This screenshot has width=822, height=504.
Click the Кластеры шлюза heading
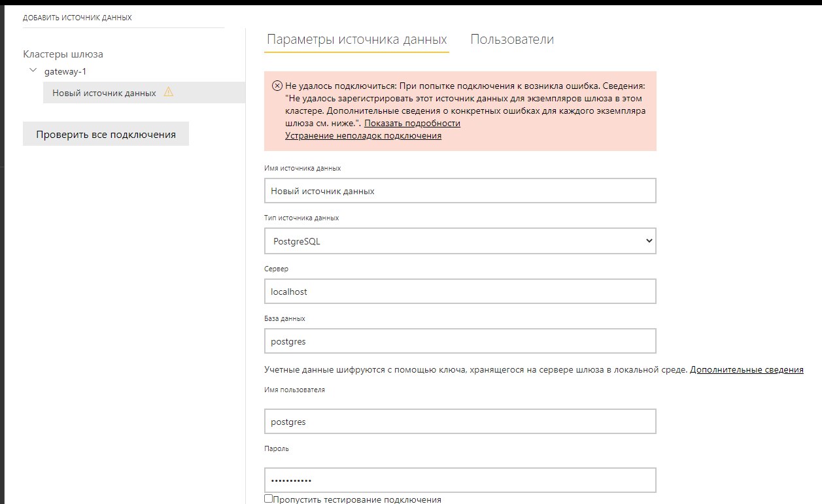pos(63,54)
